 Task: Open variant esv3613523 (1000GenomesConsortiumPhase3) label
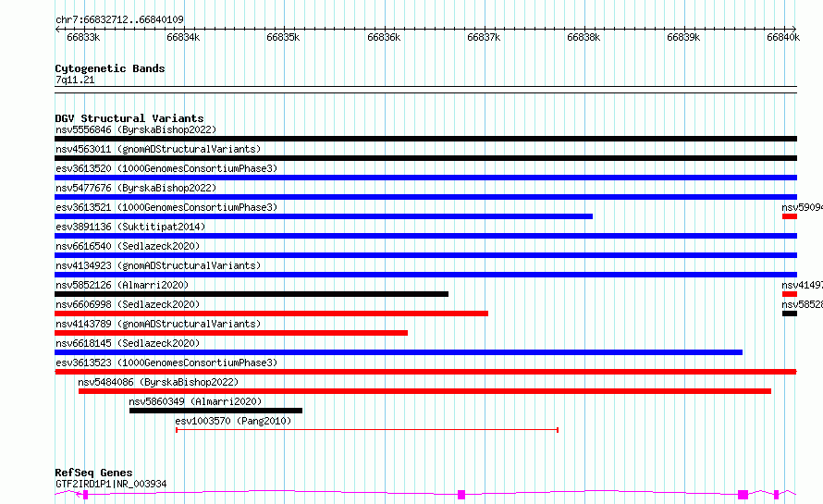[166, 363]
